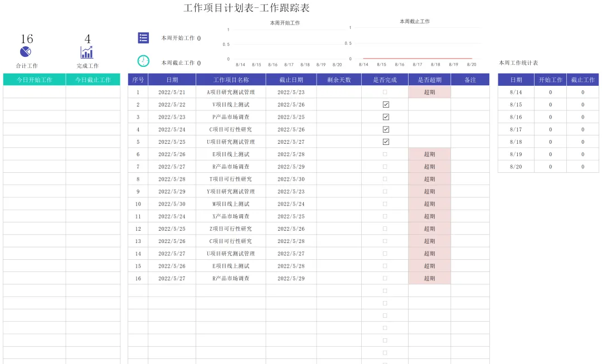602x364 pixels.
Task: Select the 日期 header in main table
Action: (172, 80)
